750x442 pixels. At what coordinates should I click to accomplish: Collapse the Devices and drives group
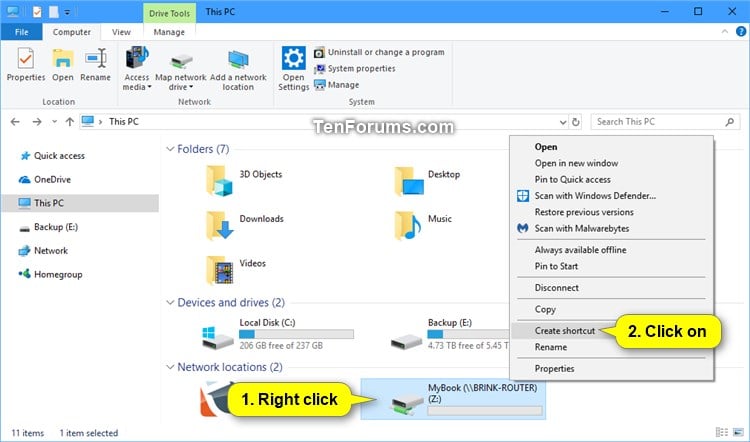pyautogui.click(x=170, y=303)
